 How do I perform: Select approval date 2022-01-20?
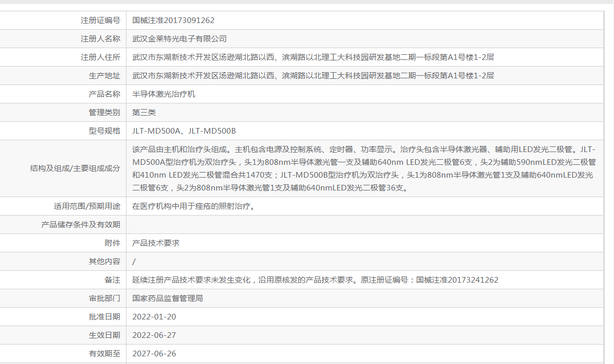pyautogui.click(x=154, y=316)
